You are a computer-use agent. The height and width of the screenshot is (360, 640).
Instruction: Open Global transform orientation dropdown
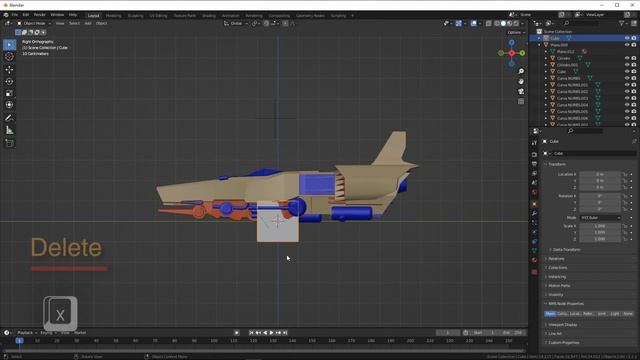coord(236,24)
